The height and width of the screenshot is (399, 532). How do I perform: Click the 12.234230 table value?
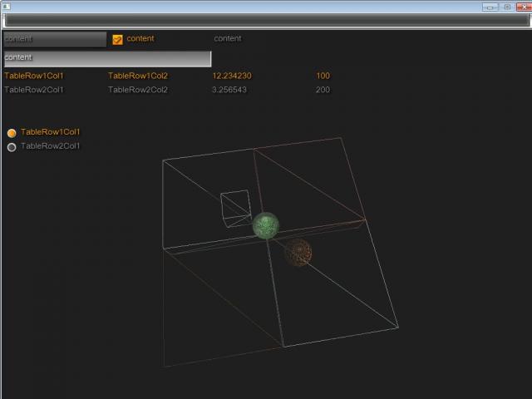(x=232, y=76)
